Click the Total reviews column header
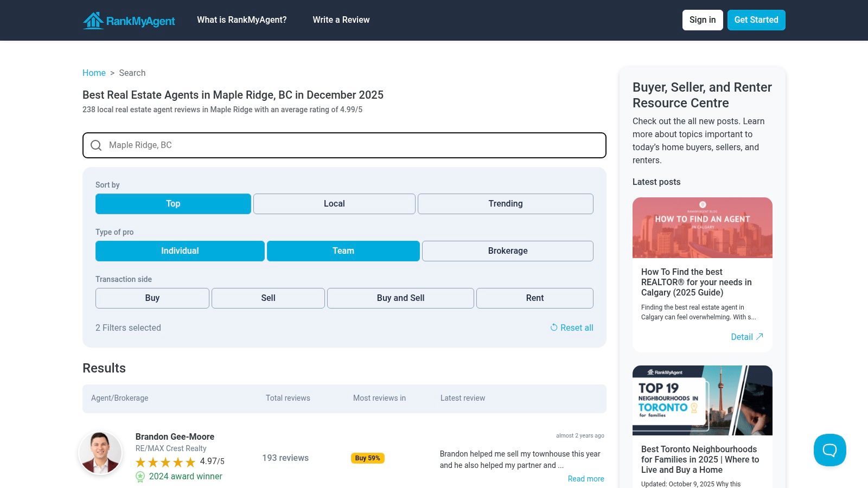This screenshot has height=488, width=868. 288,398
